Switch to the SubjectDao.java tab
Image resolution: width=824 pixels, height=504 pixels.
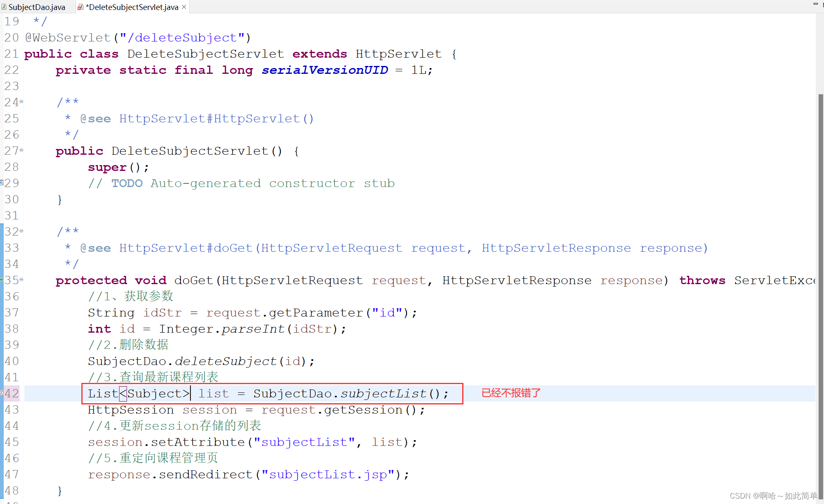(37, 7)
